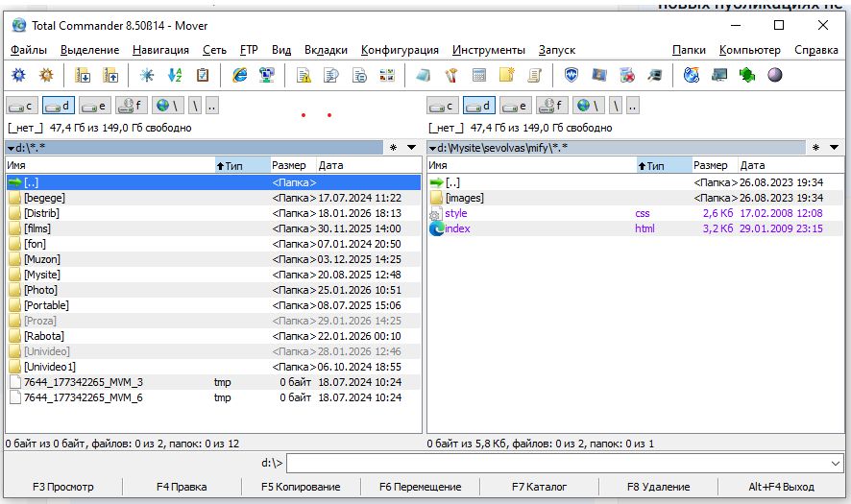Image resolution: width=851 pixels, height=504 pixels.
Task: Click the green arrows toolbar icon
Action: pyautogui.click(x=747, y=75)
